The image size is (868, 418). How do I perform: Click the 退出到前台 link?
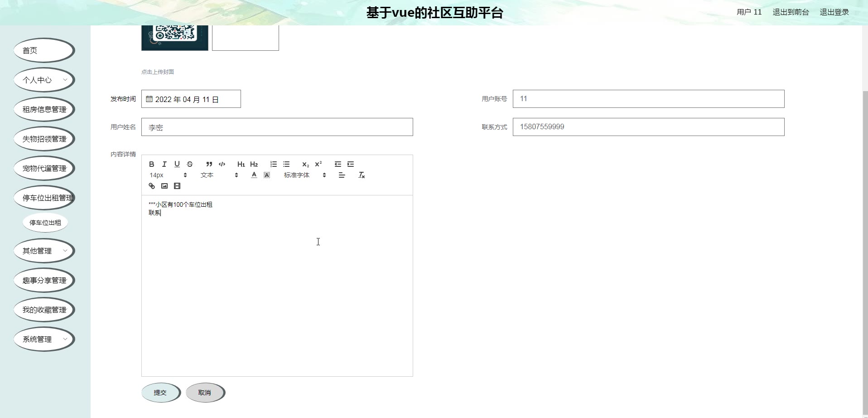coord(791,12)
